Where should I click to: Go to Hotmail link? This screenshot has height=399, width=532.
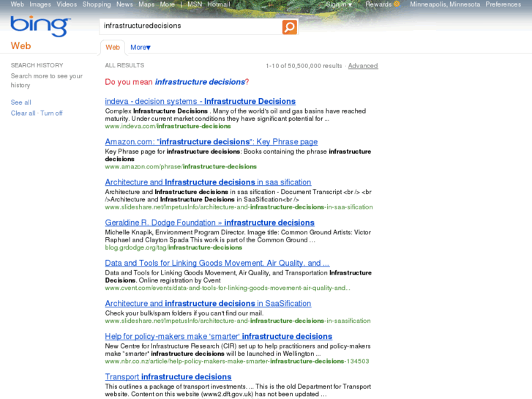point(219,4)
